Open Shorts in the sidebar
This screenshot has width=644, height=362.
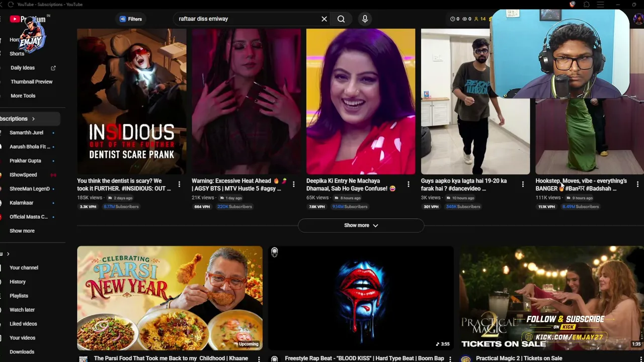17,54
